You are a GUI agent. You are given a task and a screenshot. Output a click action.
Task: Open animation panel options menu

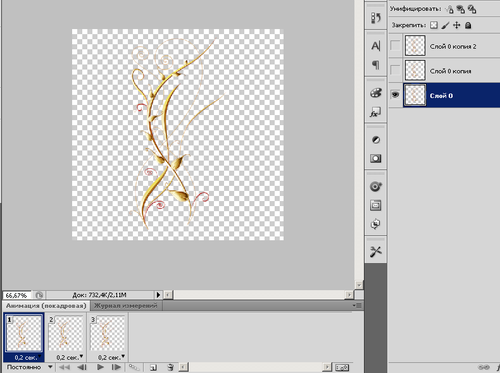pos(357,305)
